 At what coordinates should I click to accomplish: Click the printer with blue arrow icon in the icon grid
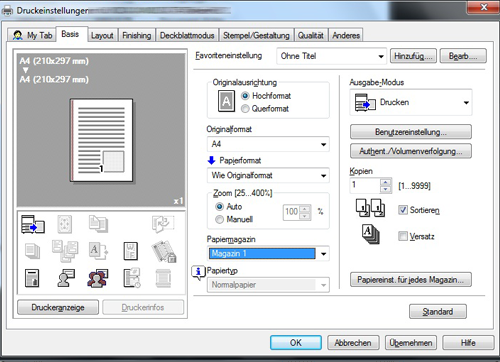point(33,224)
